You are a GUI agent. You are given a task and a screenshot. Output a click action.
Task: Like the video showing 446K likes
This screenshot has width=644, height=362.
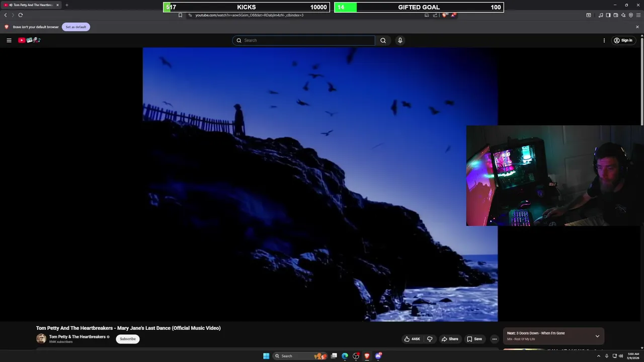412,339
